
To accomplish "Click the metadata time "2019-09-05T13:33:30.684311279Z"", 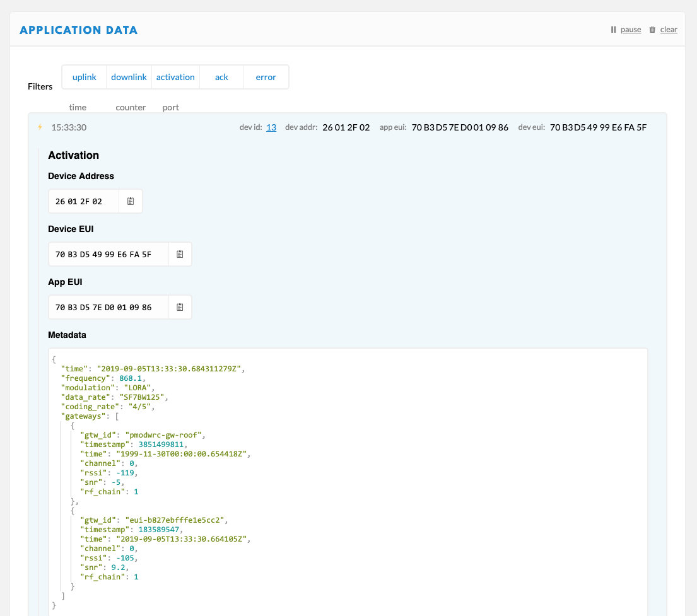I will pyautogui.click(x=169, y=369).
